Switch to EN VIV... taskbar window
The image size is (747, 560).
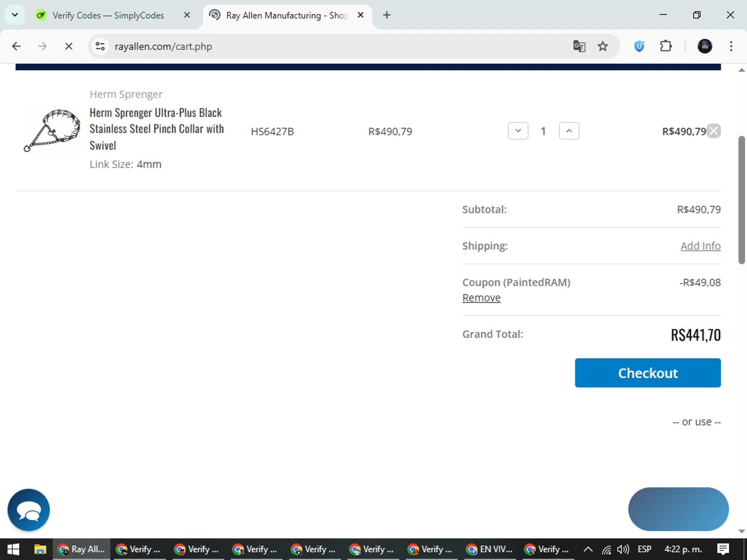tap(490, 549)
